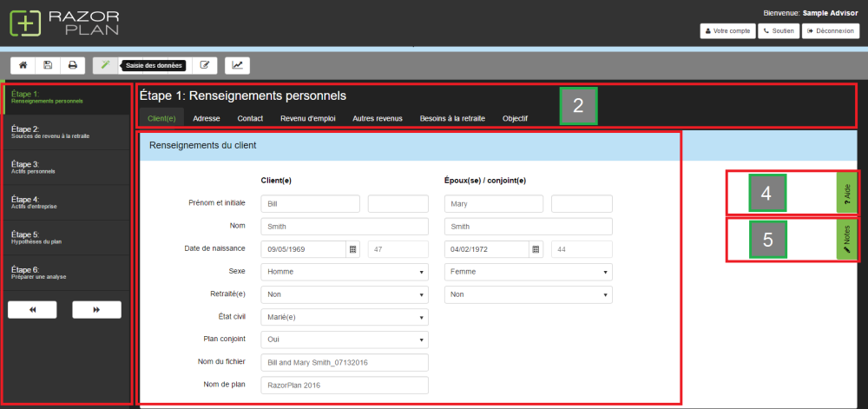
Task: Expand the spouse's Retraité(e) dropdown
Action: click(x=528, y=295)
